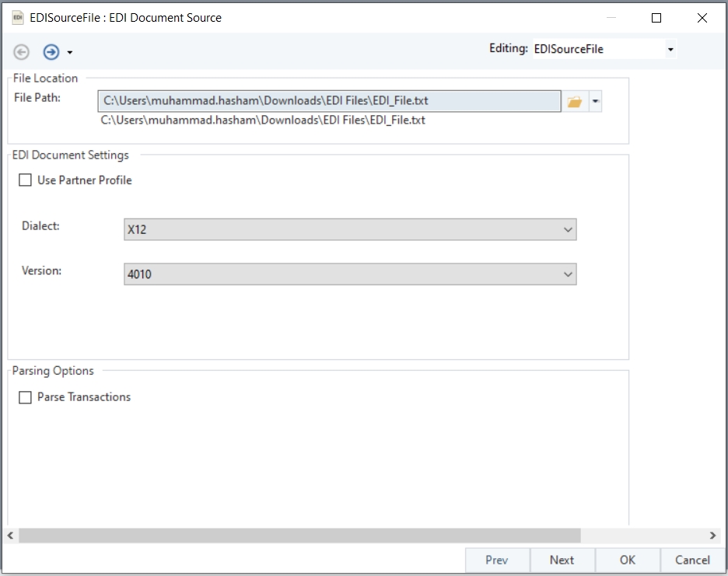
Task: Click the EDI document title bar icon
Action: (18, 18)
